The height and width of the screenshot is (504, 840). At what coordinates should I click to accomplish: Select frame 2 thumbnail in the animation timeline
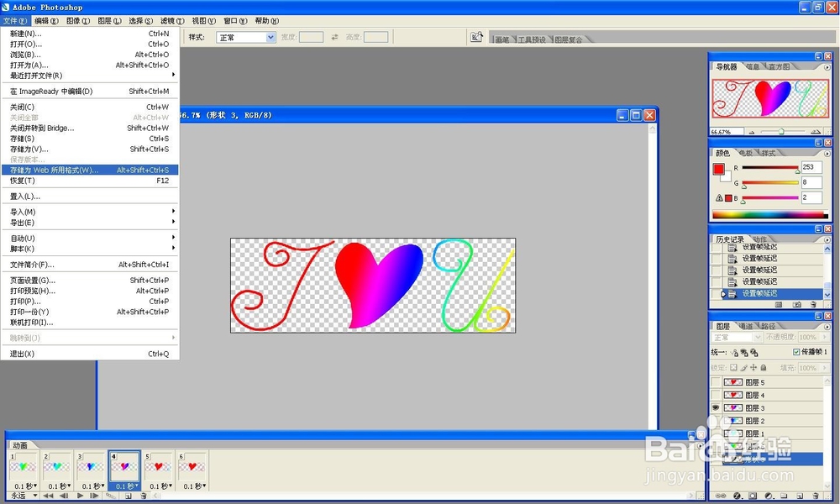pyautogui.click(x=56, y=466)
